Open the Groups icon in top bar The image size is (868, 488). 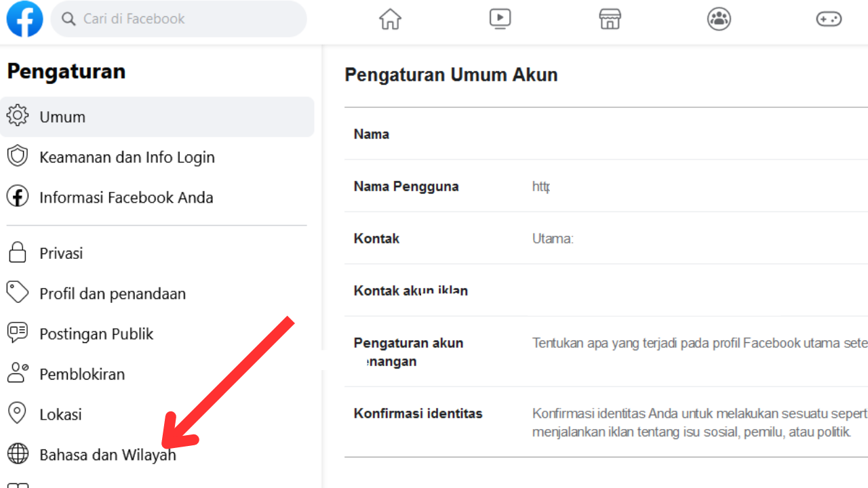[719, 19]
